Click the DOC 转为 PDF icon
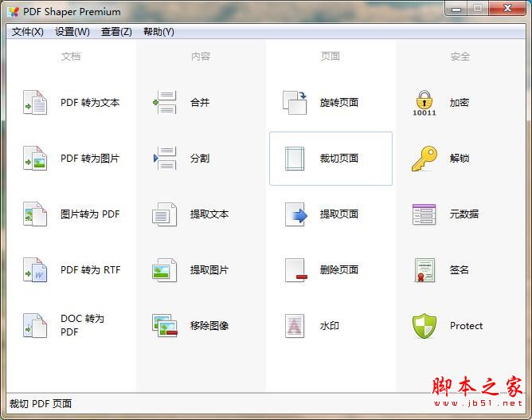Image resolution: width=532 pixels, height=420 pixels. click(x=35, y=326)
